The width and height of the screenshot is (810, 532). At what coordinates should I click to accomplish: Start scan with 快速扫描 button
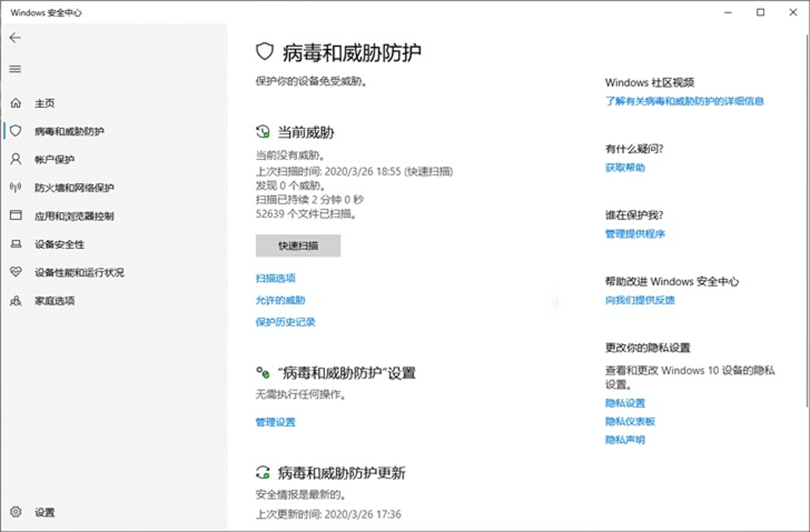(x=298, y=246)
